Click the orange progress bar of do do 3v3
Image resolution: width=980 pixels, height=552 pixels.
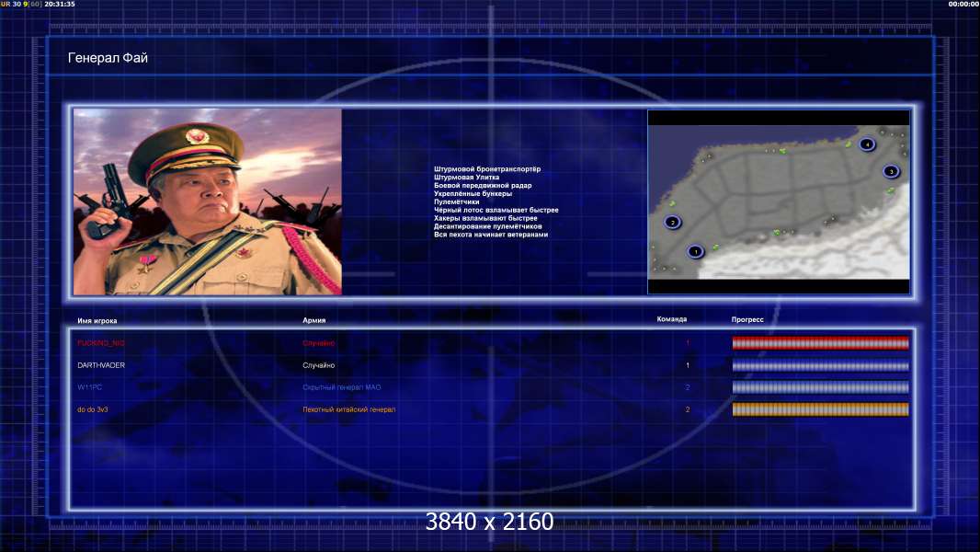point(820,409)
